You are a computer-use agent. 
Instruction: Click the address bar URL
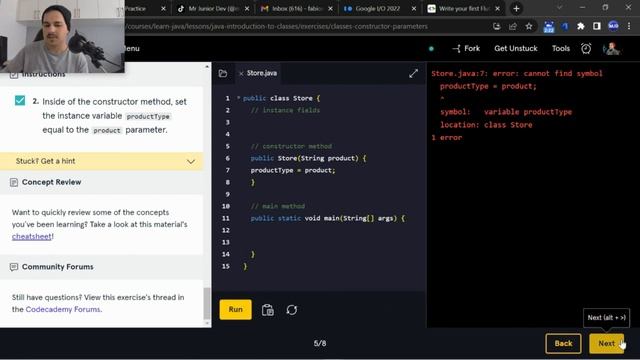point(278,27)
